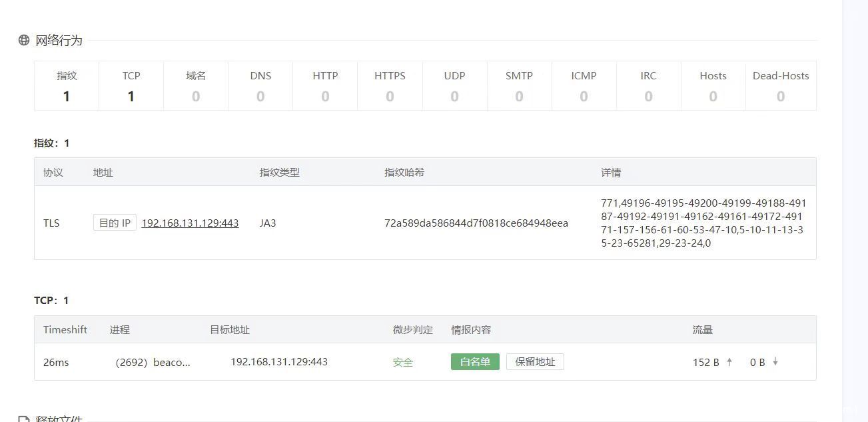Click the 目的 IP tag
Image resolution: width=868 pixels, height=422 pixels.
click(115, 223)
